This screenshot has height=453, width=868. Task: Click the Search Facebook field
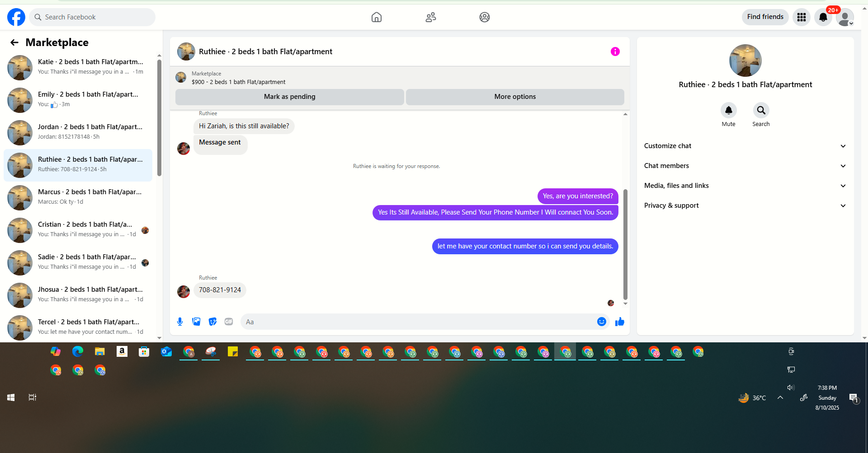point(92,17)
